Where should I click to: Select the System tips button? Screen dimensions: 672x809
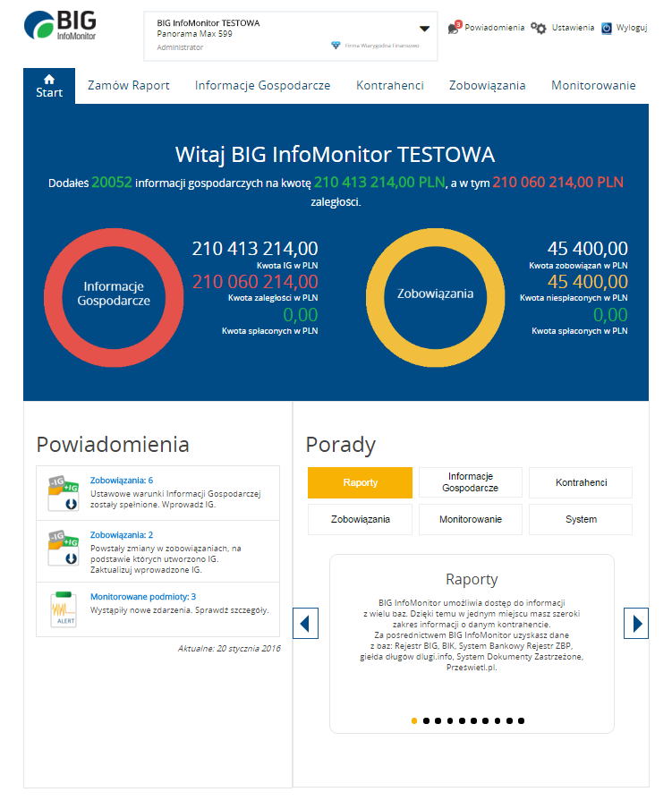(x=581, y=520)
